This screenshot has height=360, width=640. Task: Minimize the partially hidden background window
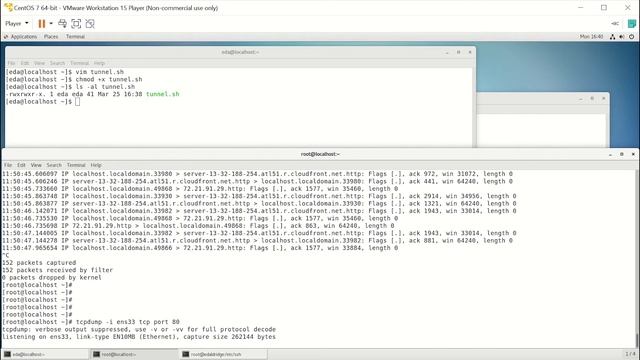(581, 98)
